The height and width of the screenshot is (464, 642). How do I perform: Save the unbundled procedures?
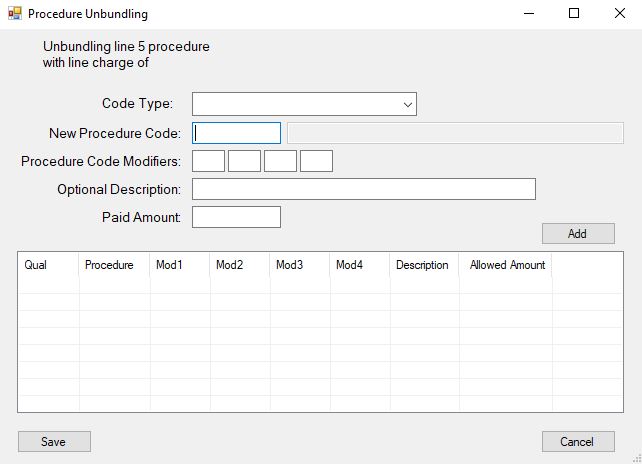[x=54, y=441]
